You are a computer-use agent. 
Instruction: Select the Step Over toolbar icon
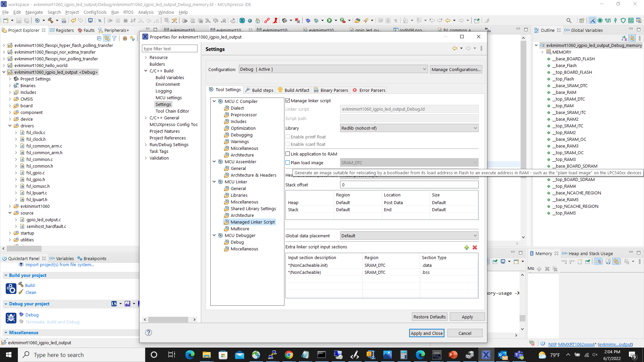(148, 20)
